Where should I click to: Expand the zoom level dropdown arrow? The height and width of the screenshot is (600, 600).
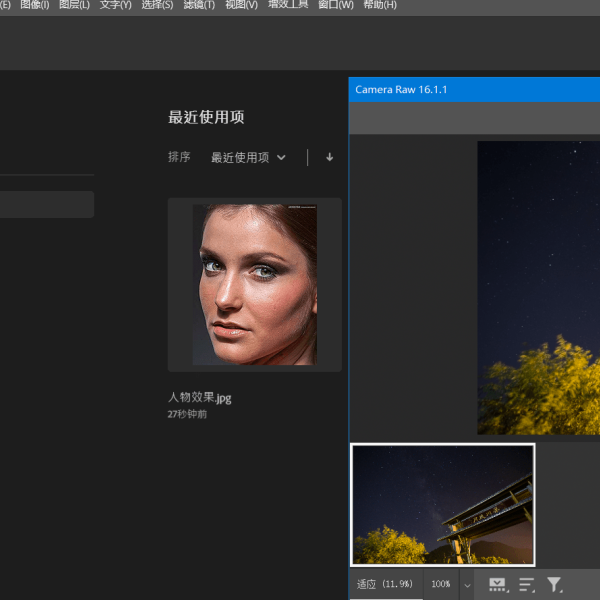[x=466, y=584]
